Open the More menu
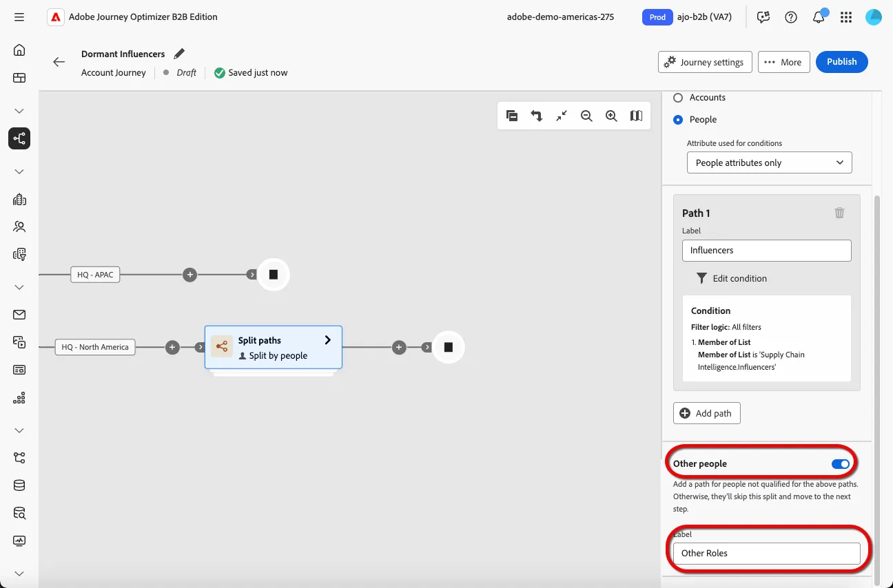The width and height of the screenshot is (893, 588). 783,62
